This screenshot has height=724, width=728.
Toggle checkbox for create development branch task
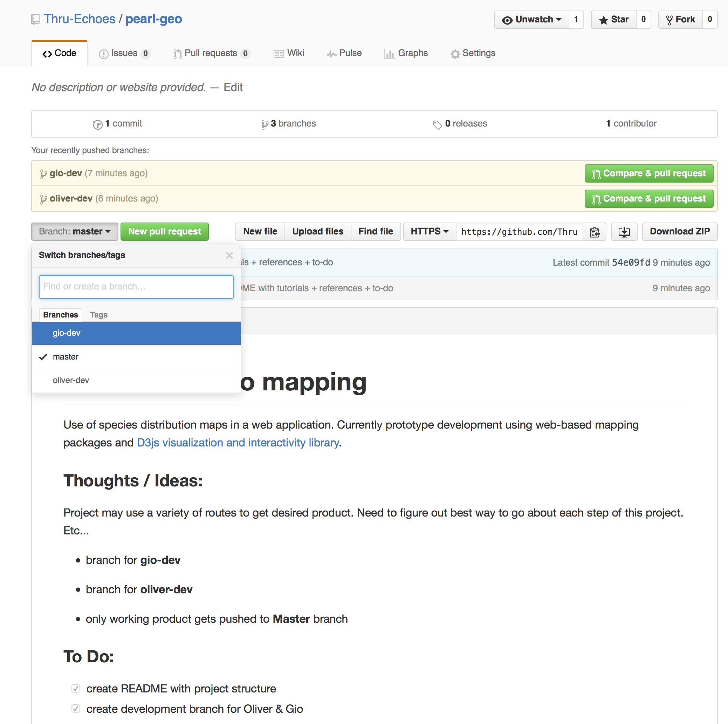click(76, 709)
